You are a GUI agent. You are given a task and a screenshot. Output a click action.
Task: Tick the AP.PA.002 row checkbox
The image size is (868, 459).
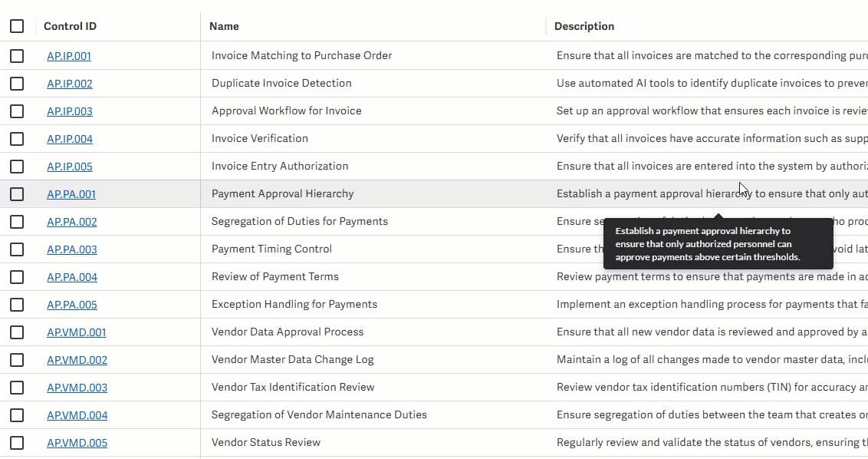pos(17,222)
